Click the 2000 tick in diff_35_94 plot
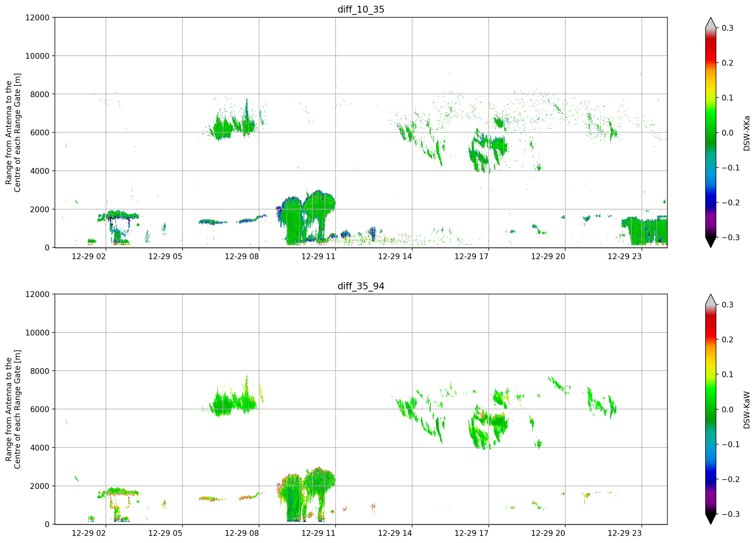Screen dimensions: 756x543 tap(40, 486)
